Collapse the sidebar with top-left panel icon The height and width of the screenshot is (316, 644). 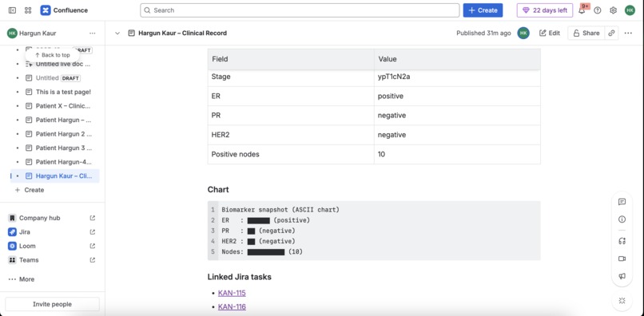(x=12, y=10)
